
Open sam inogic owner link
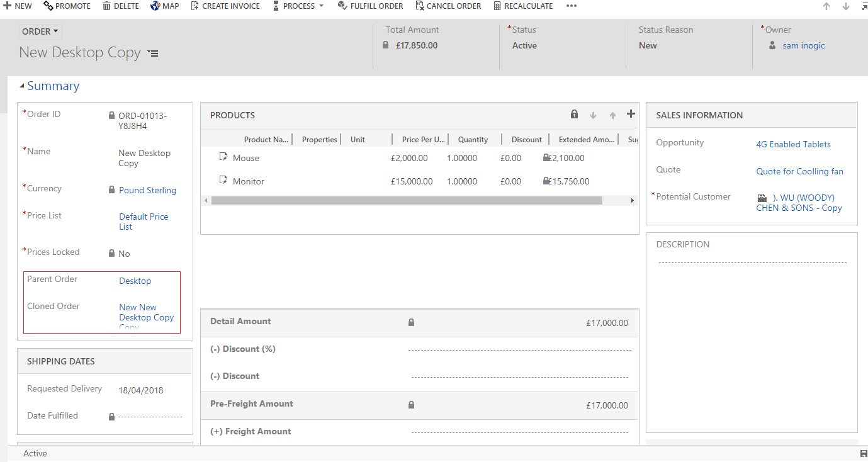(803, 45)
